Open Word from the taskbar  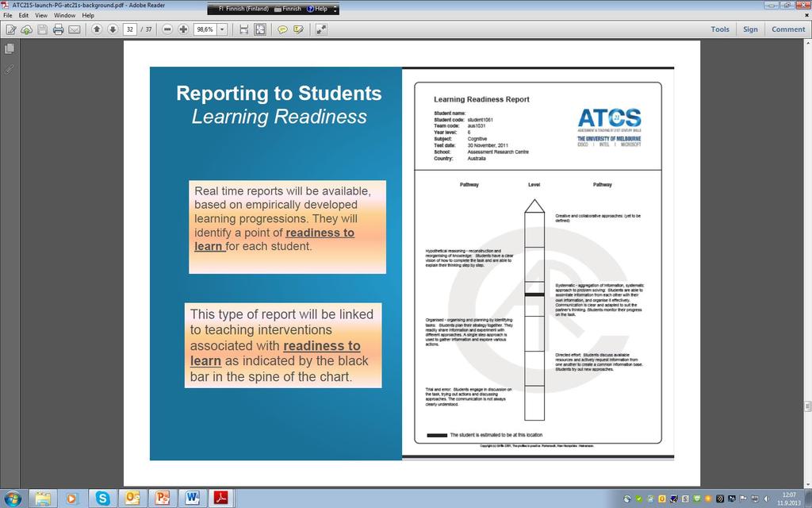coord(192,498)
